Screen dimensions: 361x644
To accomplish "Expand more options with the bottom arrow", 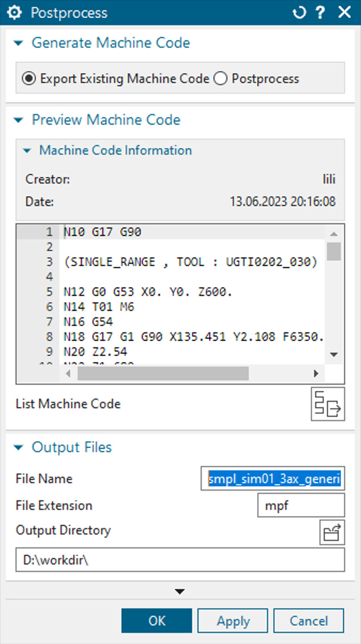I will tap(180, 591).
